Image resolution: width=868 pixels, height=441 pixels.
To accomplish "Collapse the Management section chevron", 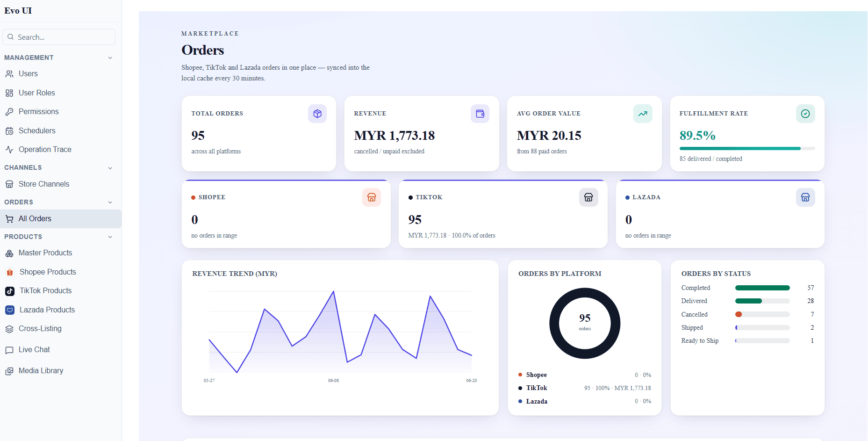I will pyautogui.click(x=110, y=58).
